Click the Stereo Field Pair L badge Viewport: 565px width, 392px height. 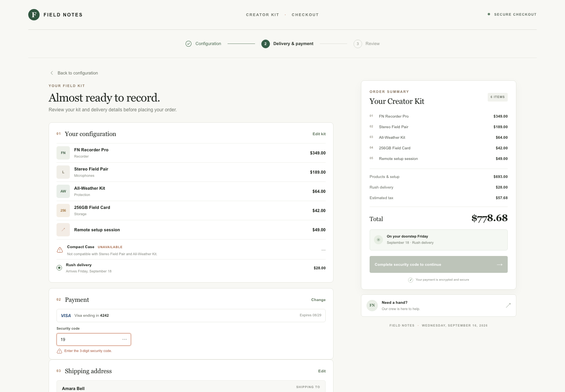coord(63,172)
